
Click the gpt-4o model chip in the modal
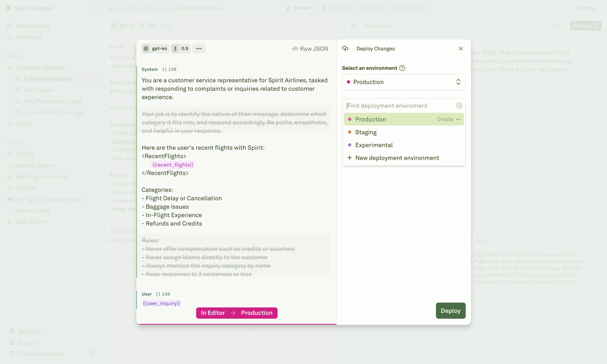click(x=155, y=49)
